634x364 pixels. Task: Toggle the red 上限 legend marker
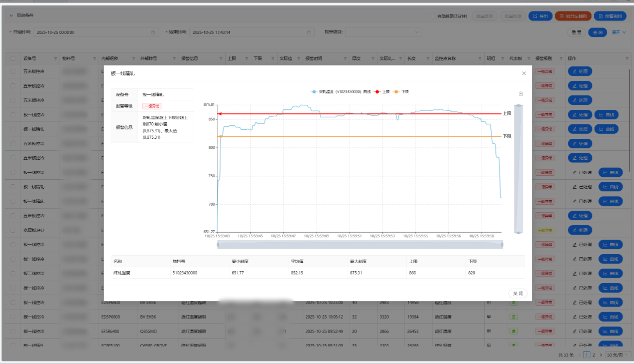[377, 92]
